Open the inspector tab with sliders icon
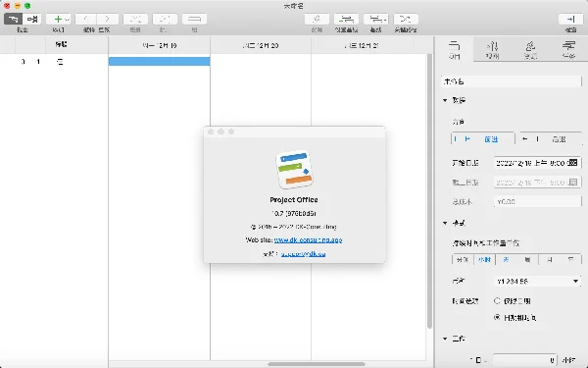The height and width of the screenshot is (368, 588). coord(492,50)
